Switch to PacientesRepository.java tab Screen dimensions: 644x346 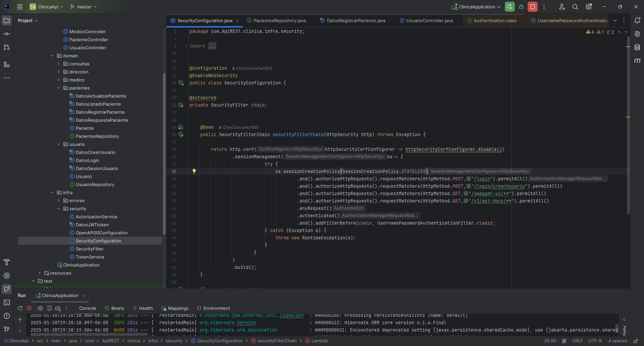[x=276, y=20]
